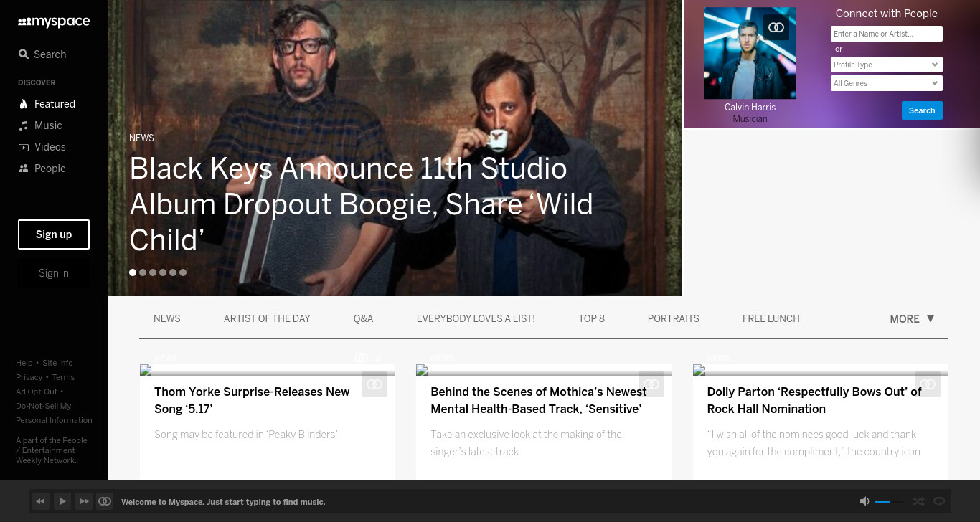The width and height of the screenshot is (980, 522).
Task: Open the FREE LUNCH tab
Action: [x=771, y=318]
